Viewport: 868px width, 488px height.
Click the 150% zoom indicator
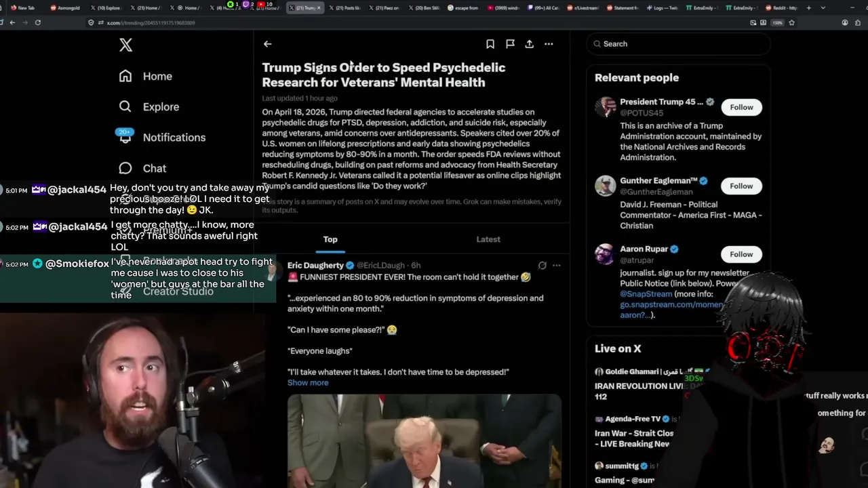click(778, 22)
